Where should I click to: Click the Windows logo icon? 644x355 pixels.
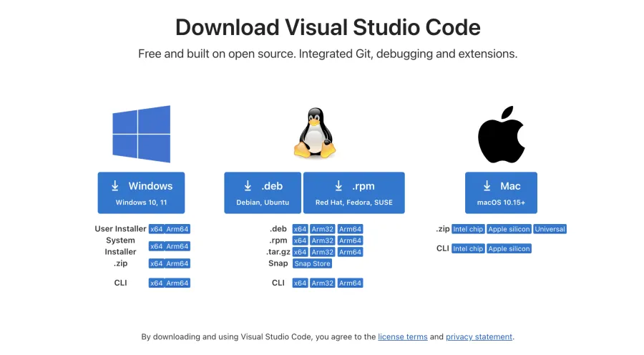141,134
